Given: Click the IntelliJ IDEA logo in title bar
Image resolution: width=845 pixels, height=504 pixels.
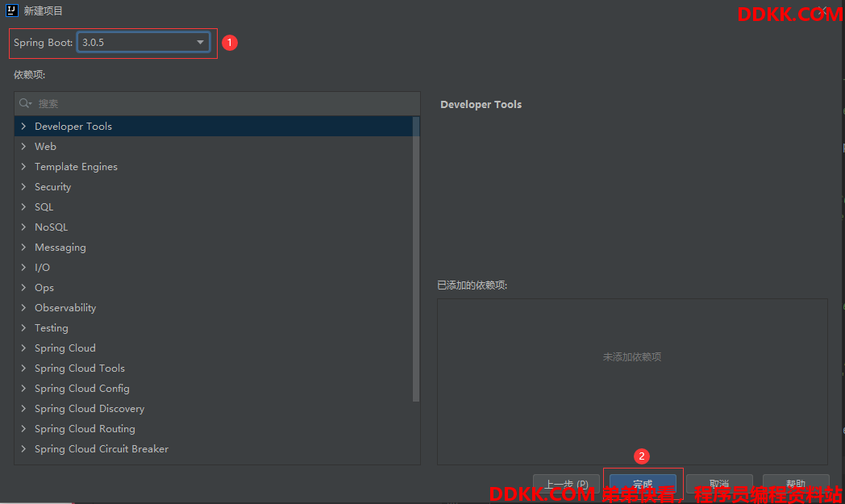Looking at the screenshot, I should click(x=12, y=10).
